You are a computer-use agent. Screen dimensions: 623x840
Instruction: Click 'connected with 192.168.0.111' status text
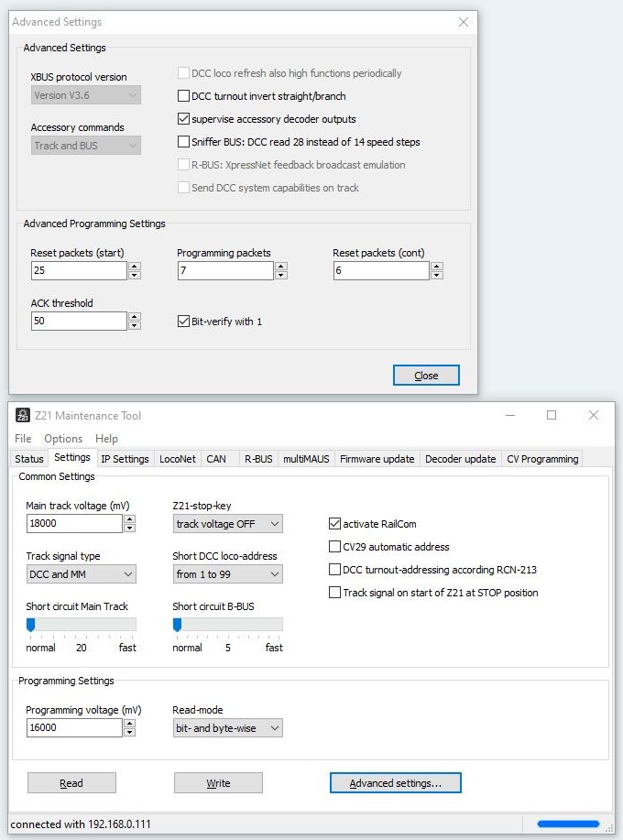click(81, 824)
